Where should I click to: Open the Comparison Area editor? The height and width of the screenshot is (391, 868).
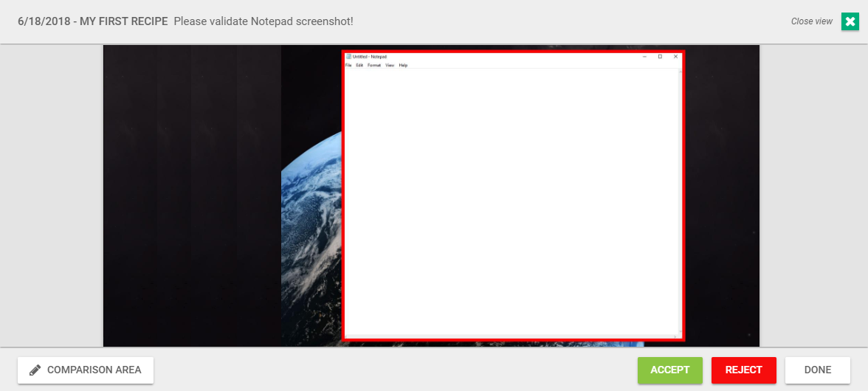86,370
